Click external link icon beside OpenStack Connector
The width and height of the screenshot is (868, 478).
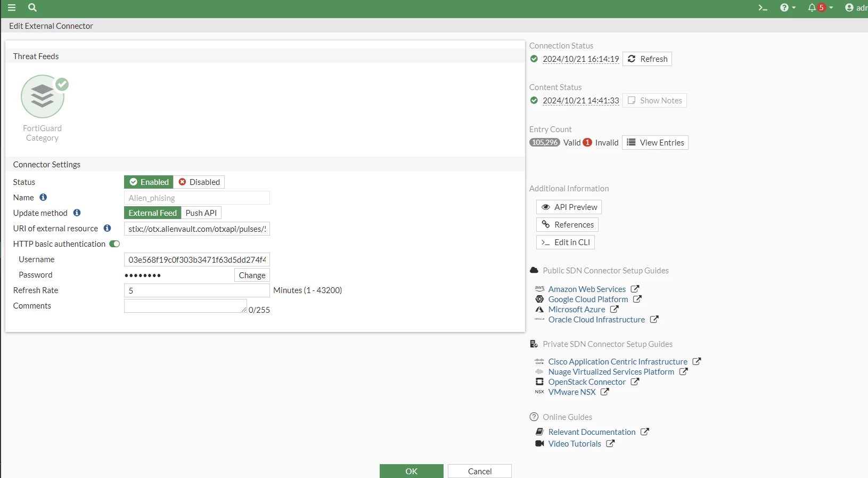(635, 382)
